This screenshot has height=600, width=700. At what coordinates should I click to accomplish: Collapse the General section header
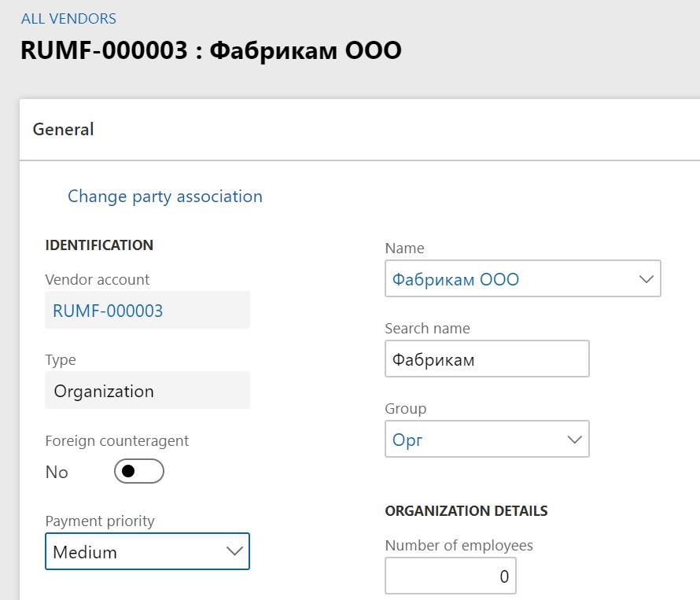(x=63, y=129)
